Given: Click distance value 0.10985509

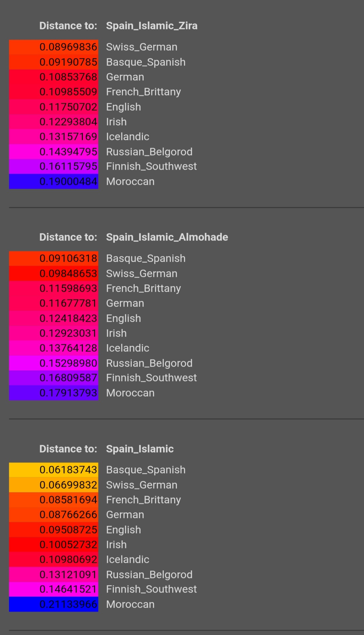Looking at the screenshot, I should (54, 92).
